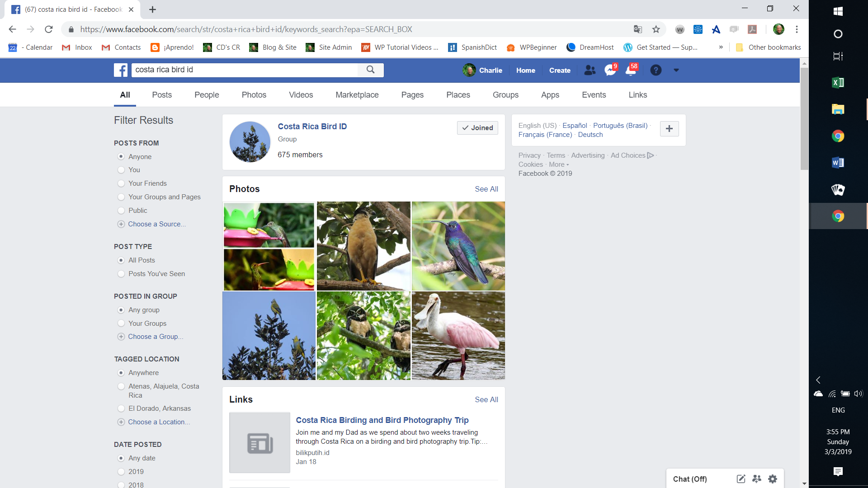
Task: Switch to People search tab
Action: coord(207,95)
